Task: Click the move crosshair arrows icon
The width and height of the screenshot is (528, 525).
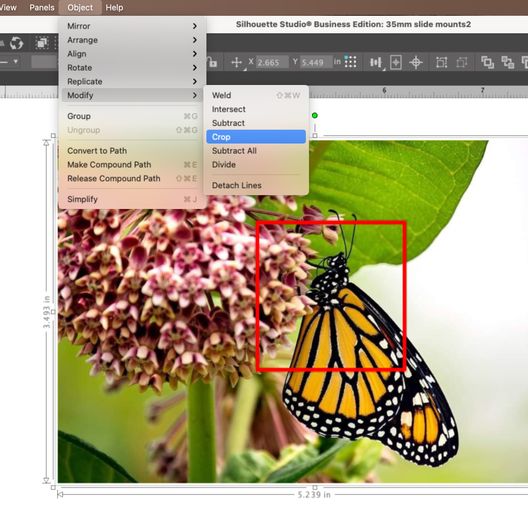Action: 236,62
